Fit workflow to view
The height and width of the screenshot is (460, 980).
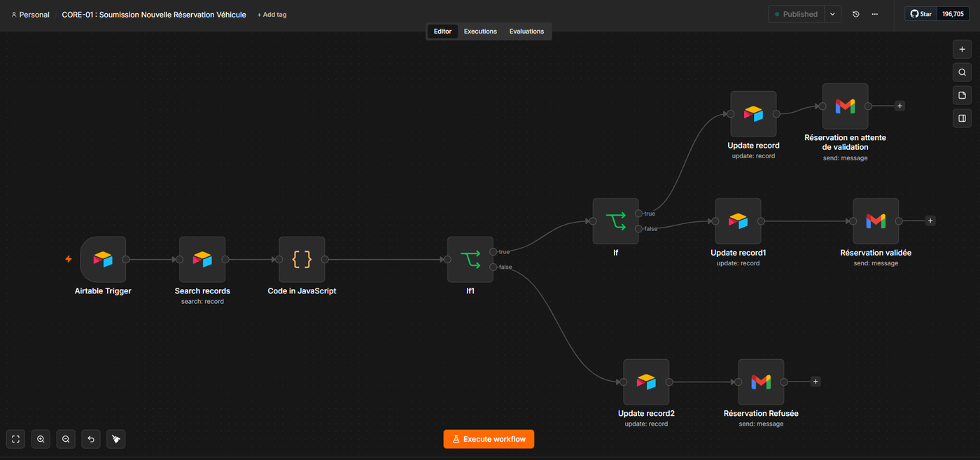pos(15,439)
